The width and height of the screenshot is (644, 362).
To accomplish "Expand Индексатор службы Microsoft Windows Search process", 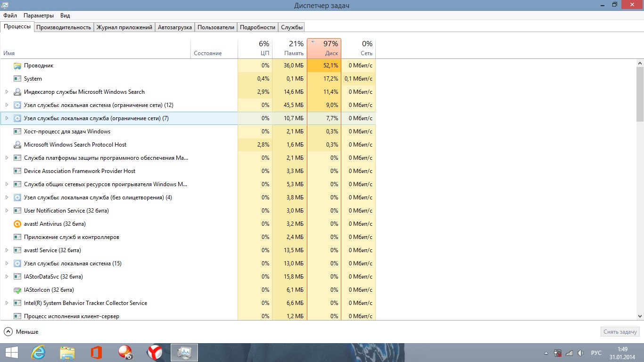I will (x=7, y=92).
